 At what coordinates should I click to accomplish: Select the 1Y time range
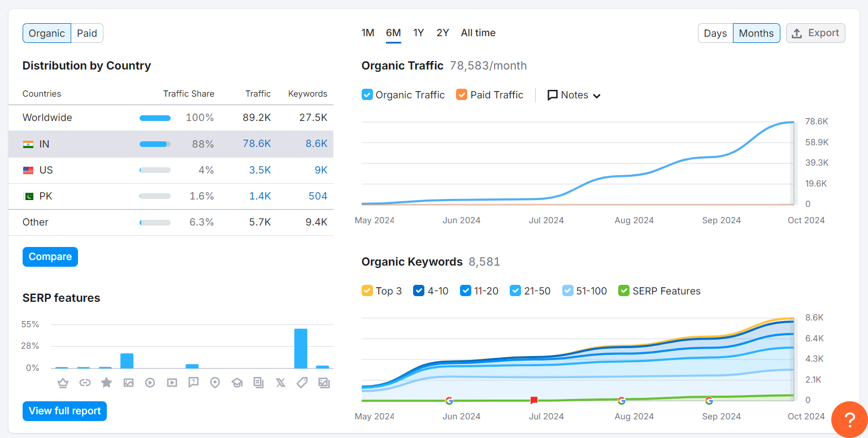coord(418,33)
